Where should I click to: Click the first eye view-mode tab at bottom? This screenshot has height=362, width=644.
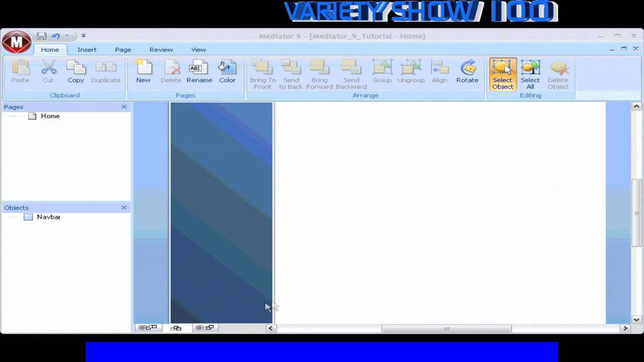click(148, 328)
